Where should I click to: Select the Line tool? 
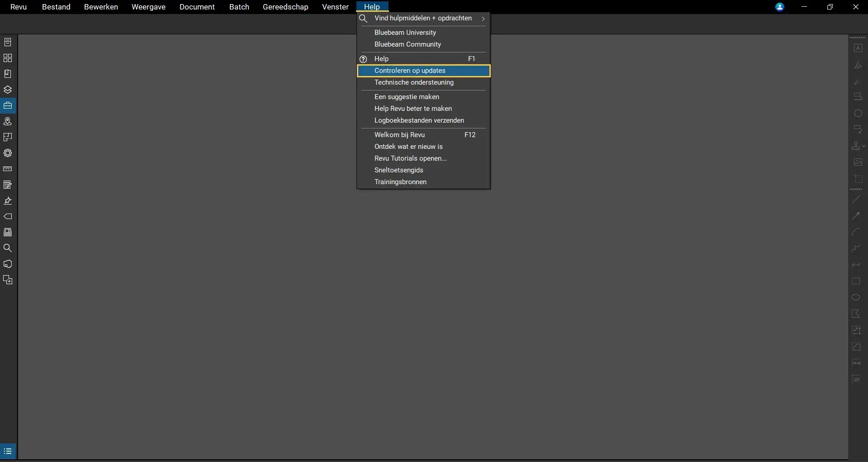point(856,200)
